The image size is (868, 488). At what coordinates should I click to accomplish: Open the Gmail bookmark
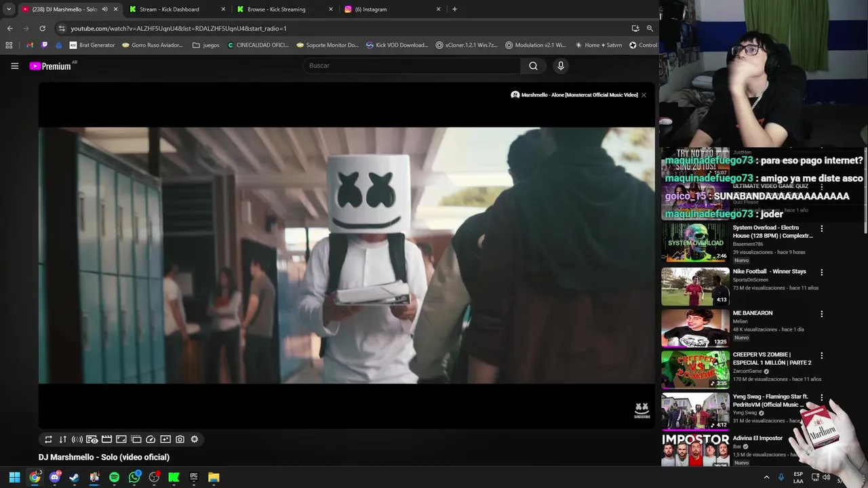pyautogui.click(x=30, y=45)
